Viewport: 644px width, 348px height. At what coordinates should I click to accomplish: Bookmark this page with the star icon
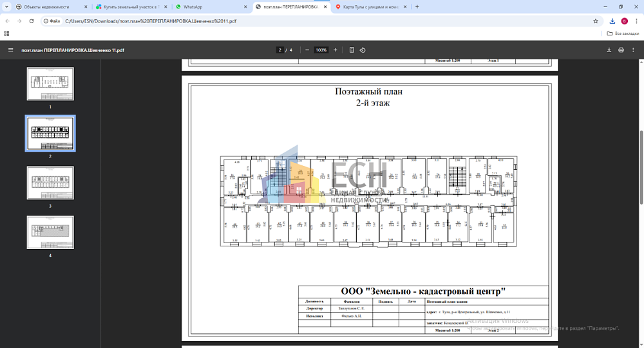click(x=596, y=21)
